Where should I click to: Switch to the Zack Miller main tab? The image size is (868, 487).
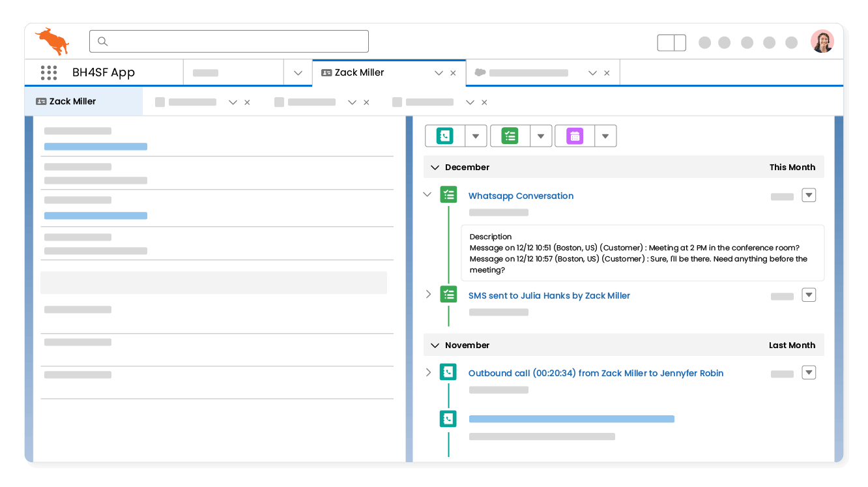[360, 72]
